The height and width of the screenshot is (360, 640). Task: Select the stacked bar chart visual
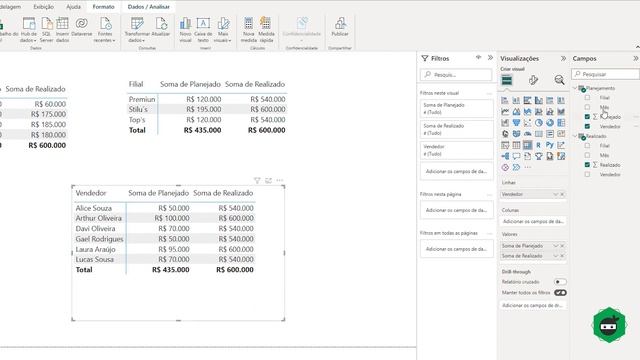(505, 100)
